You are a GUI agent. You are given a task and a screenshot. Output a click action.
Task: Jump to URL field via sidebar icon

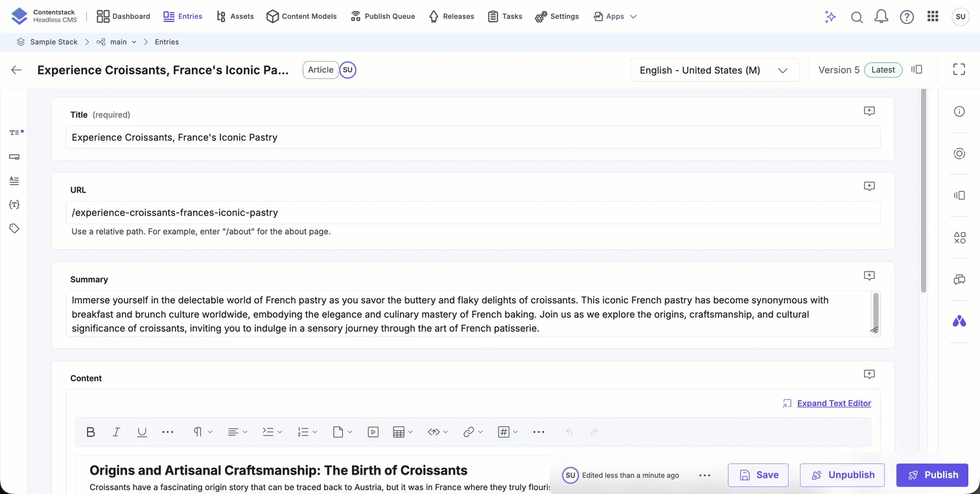tap(14, 156)
